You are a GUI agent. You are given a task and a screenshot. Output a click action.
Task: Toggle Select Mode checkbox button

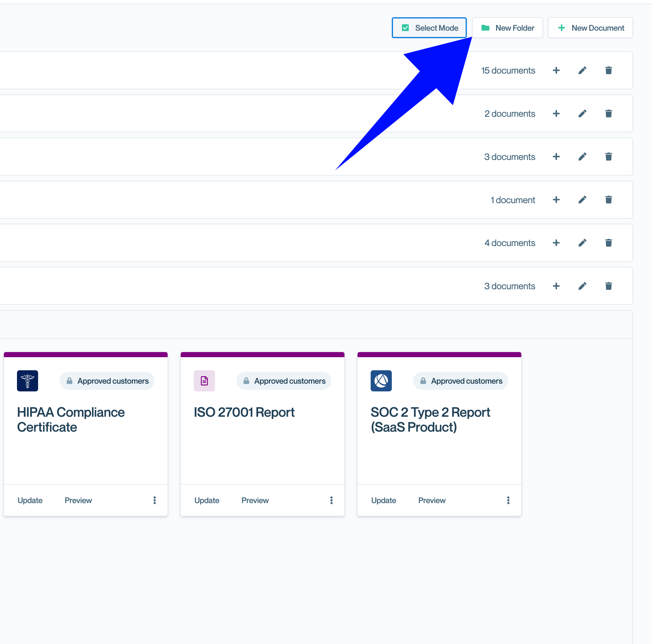pyautogui.click(x=429, y=28)
